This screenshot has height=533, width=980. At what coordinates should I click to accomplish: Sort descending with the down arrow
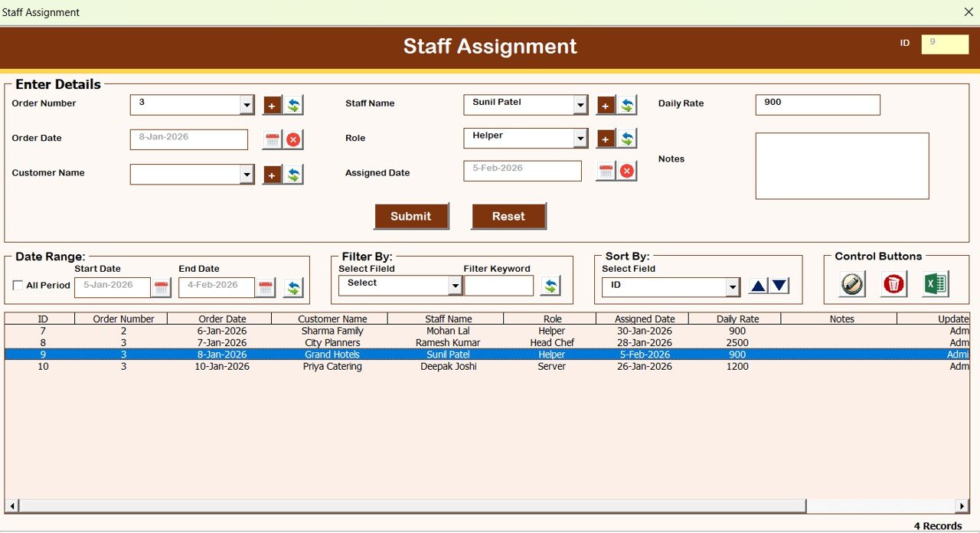click(x=779, y=286)
